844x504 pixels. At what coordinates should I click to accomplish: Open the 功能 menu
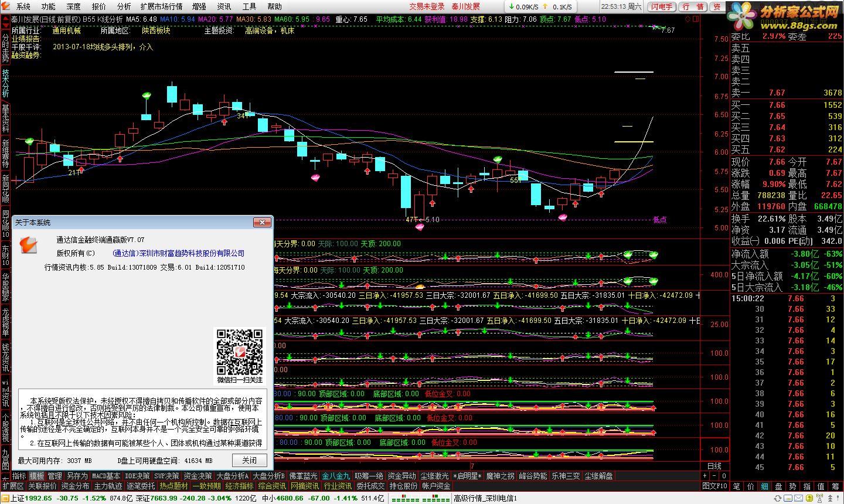tap(49, 6)
